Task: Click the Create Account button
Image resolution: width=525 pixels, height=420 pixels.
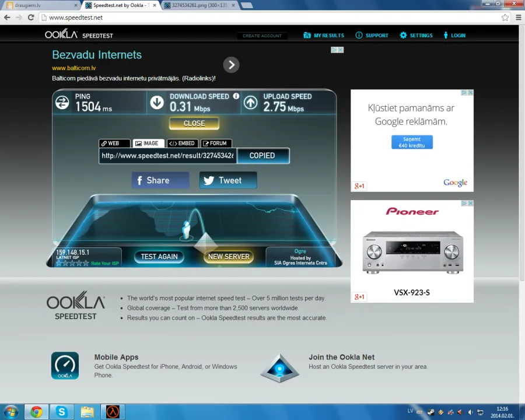Action: pyautogui.click(x=262, y=36)
